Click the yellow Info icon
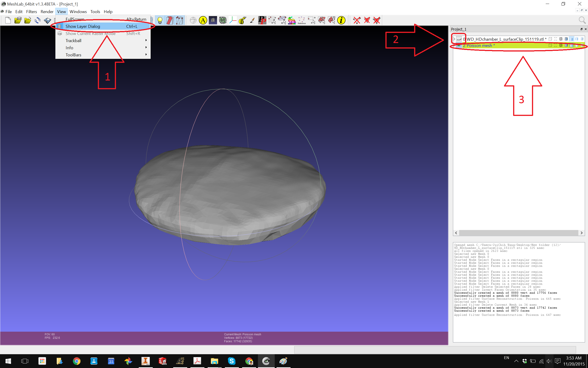The width and height of the screenshot is (588, 368). [x=341, y=20]
